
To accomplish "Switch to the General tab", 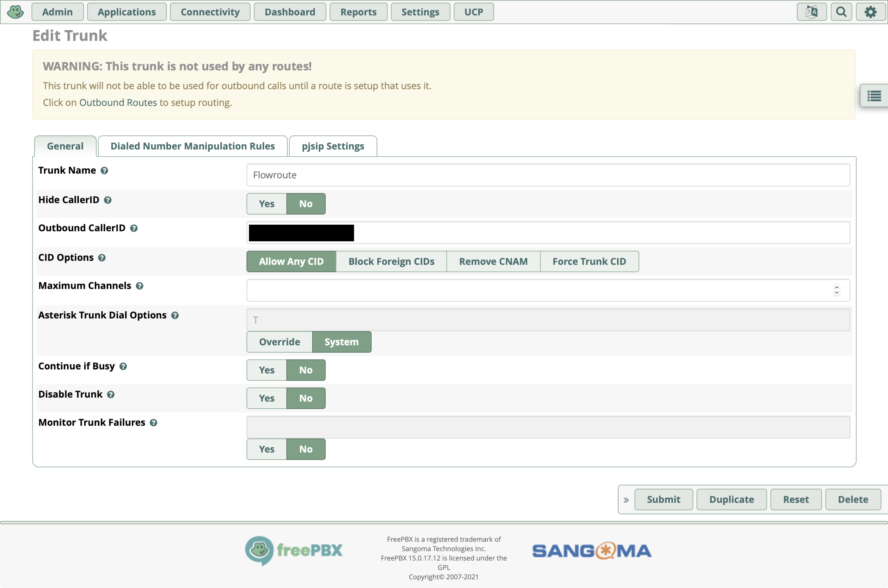I will [x=65, y=146].
